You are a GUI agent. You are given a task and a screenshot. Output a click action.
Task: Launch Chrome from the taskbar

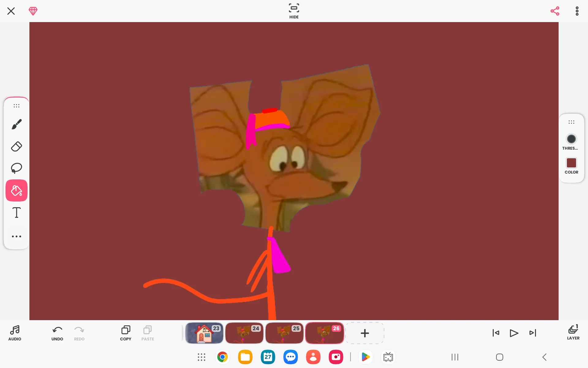click(x=223, y=357)
